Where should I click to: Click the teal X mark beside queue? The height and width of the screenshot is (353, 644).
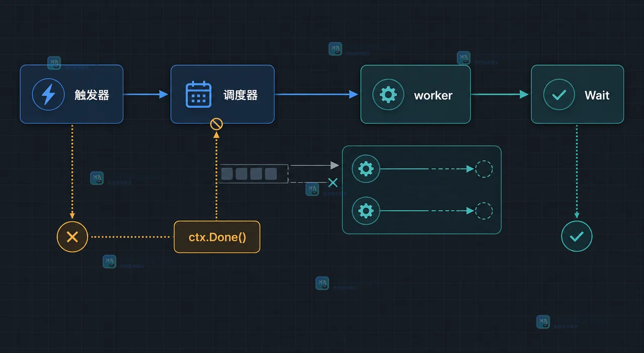333,182
